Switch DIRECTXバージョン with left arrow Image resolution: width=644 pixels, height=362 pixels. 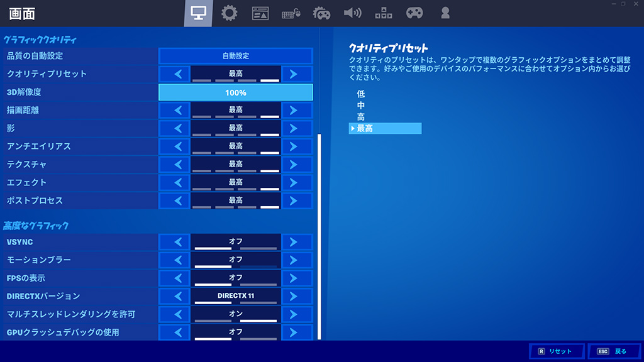[175, 296]
